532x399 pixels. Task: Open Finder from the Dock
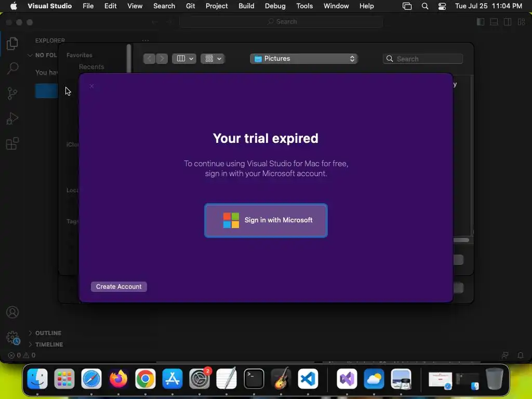[37, 379]
